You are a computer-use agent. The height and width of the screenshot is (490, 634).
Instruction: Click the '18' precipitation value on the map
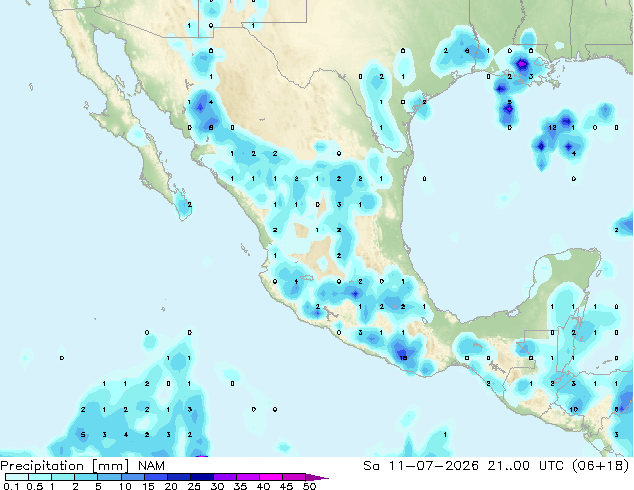point(403,357)
